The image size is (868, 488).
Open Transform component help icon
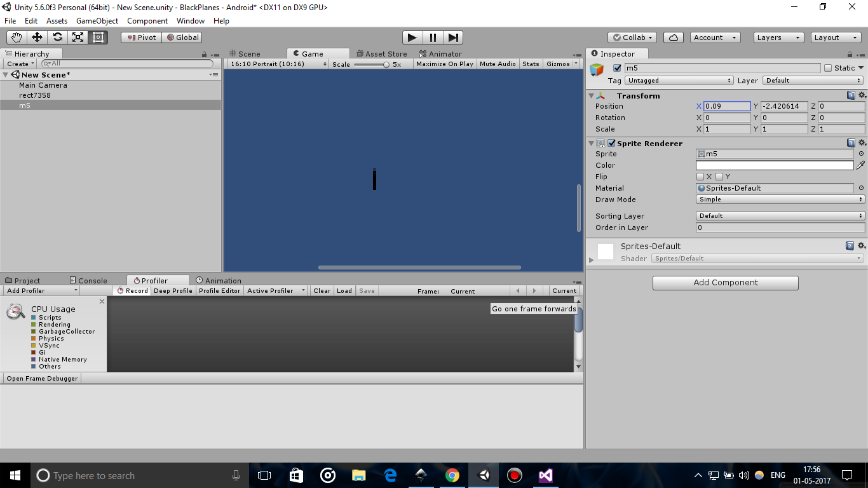(851, 95)
